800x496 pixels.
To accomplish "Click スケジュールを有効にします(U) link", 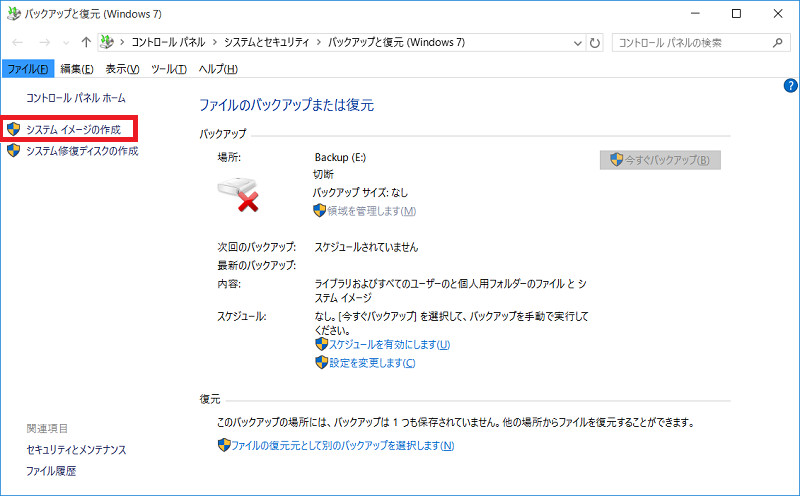I will 389,345.
